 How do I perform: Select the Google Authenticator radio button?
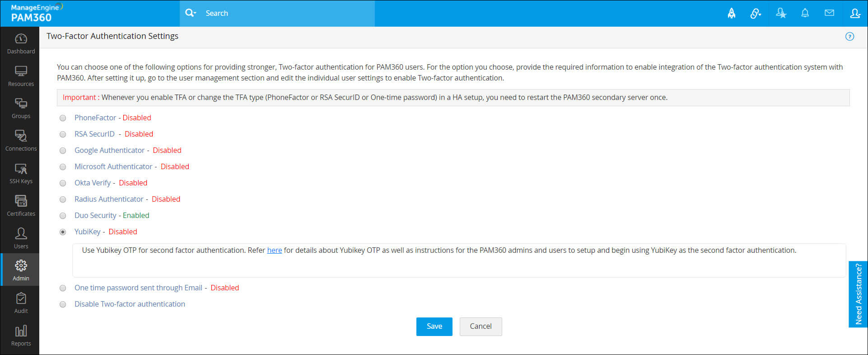tap(63, 151)
